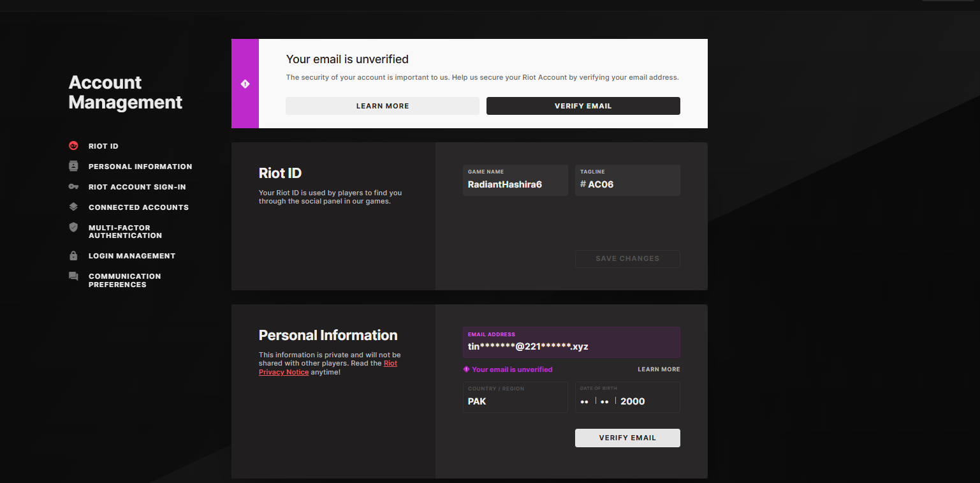980x483 pixels.
Task: Click the diamond alert icon on the purple banner strip
Action: tap(245, 84)
